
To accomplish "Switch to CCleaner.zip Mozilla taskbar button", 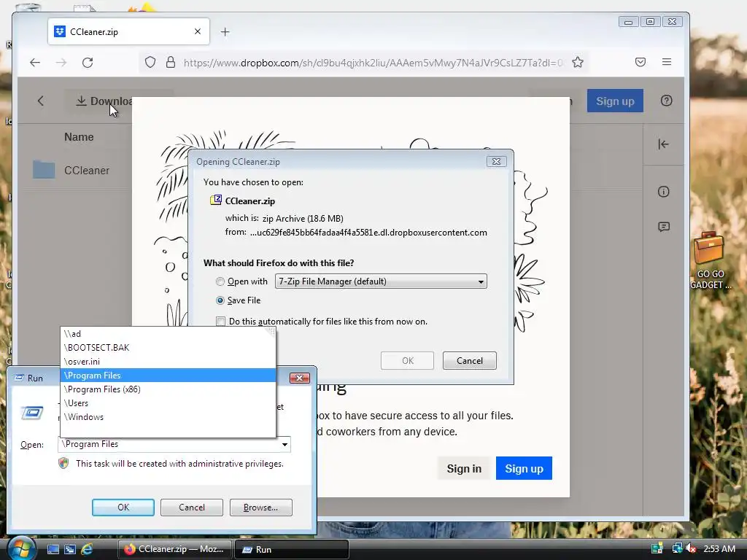I will (174, 549).
